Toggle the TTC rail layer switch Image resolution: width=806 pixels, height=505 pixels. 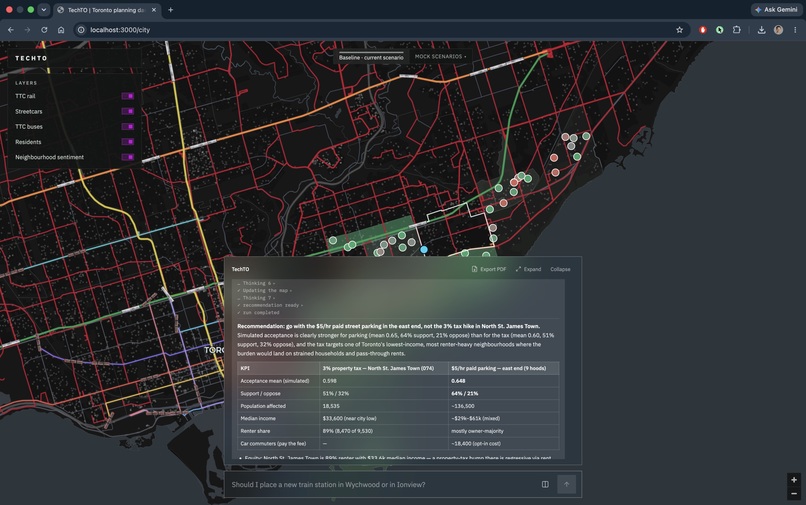click(127, 96)
